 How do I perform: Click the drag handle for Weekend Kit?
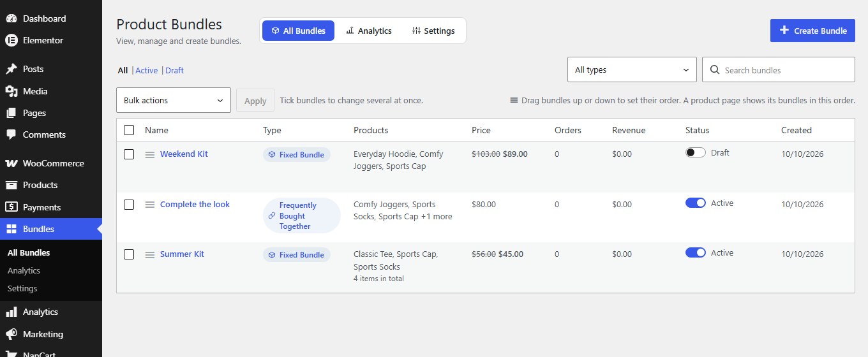coord(150,155)
